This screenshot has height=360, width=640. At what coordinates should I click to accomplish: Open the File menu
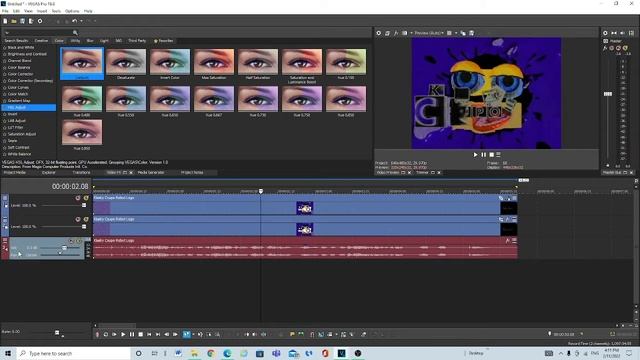[5, 11]
